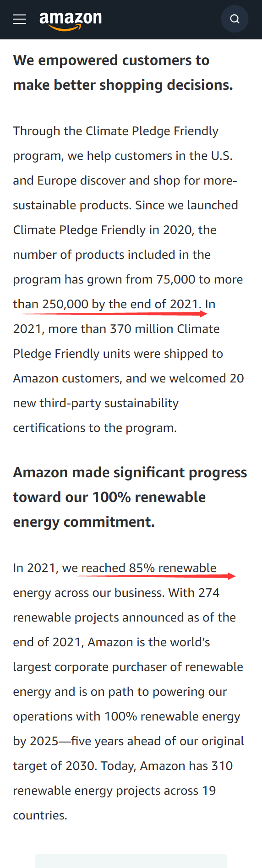Open search with the magnifier icon
The height and width of the screenshot is (868, 262).
click(235, 19)
